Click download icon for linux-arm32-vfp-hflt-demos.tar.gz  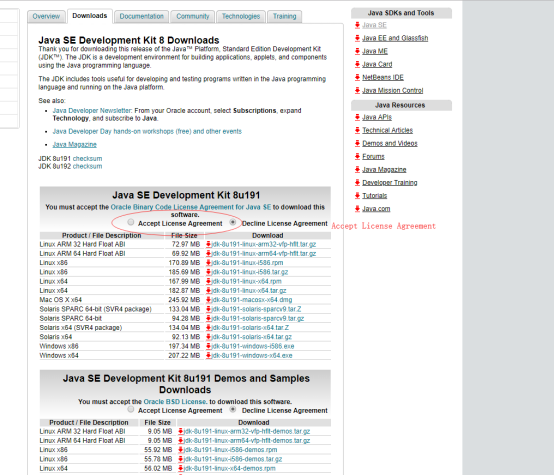(x=181, y=431)
